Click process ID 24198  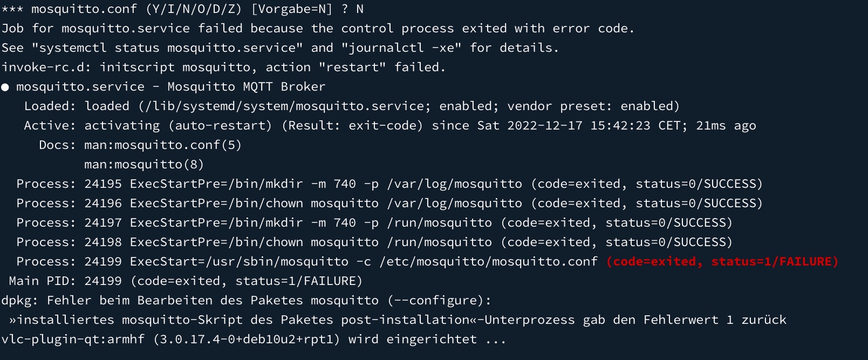pyautogui.click(x=103, y=242)
